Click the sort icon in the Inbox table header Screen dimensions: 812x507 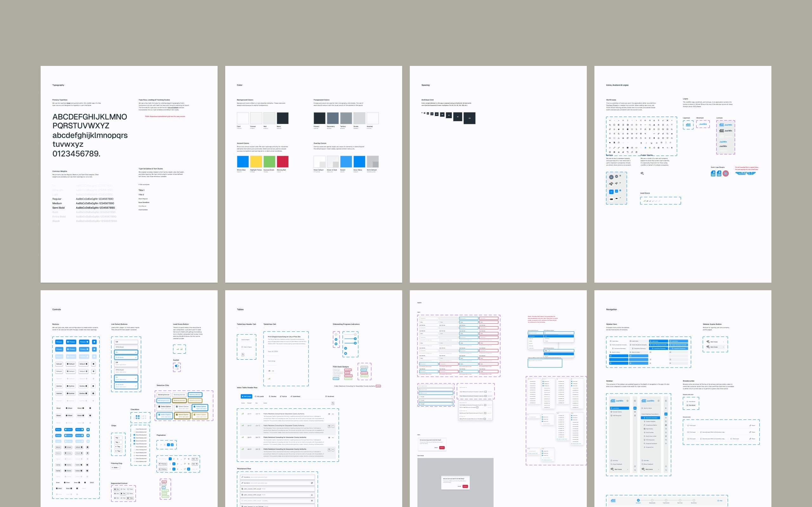point(333,403)
